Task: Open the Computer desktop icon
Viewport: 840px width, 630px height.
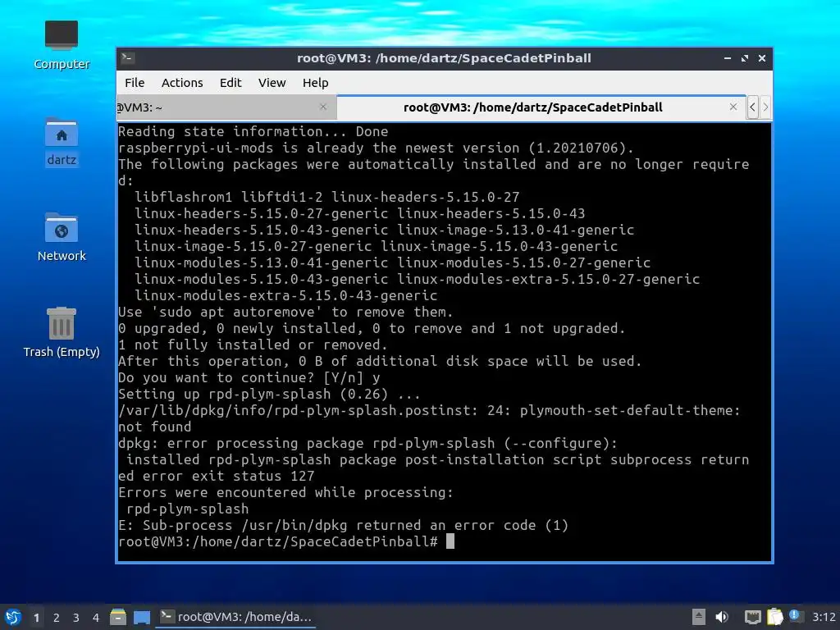Action: [x=61, y=45]
